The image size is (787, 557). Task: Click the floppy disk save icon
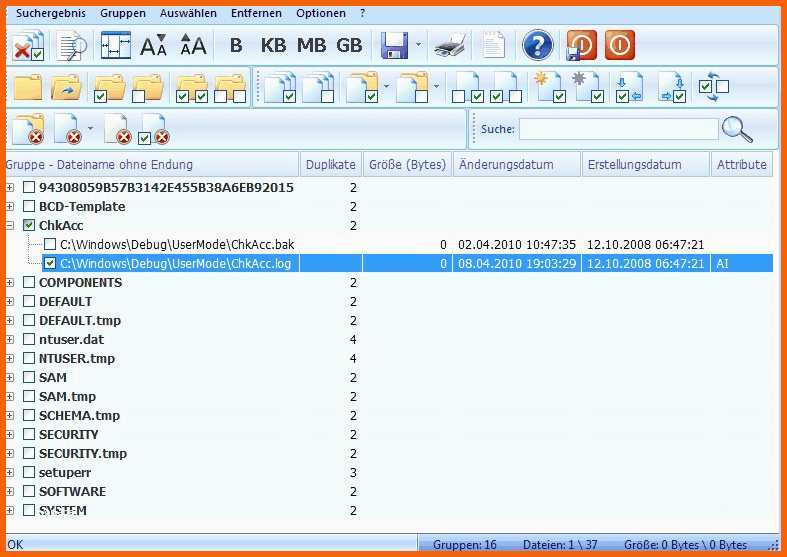point(395,46)
